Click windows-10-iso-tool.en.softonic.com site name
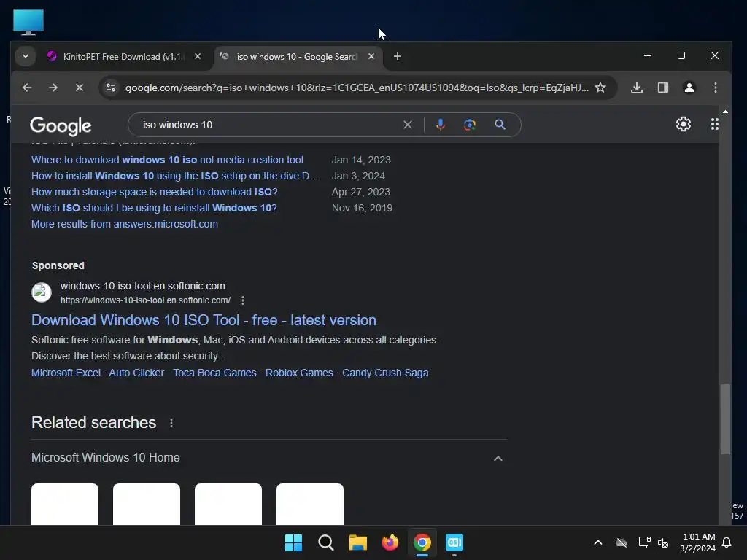 click(x=142, y=286)
